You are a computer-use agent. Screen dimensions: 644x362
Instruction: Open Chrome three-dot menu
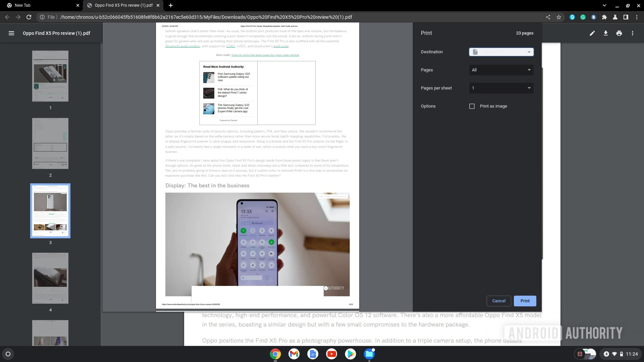(637, 17)
